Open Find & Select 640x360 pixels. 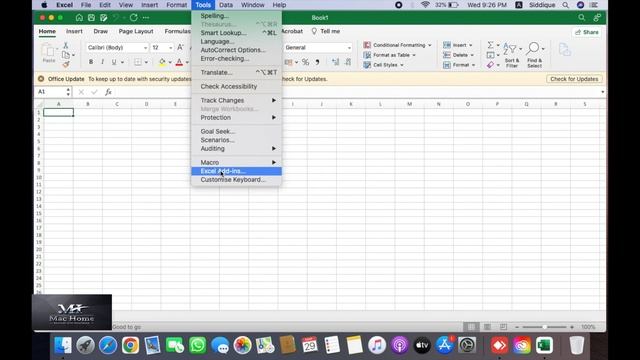click(x=534, y=55)
